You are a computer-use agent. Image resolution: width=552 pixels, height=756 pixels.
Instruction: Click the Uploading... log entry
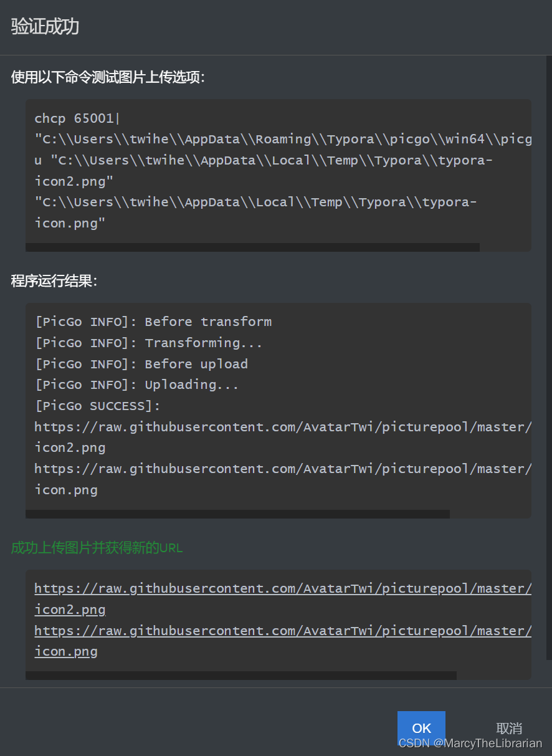click(137, 385)
